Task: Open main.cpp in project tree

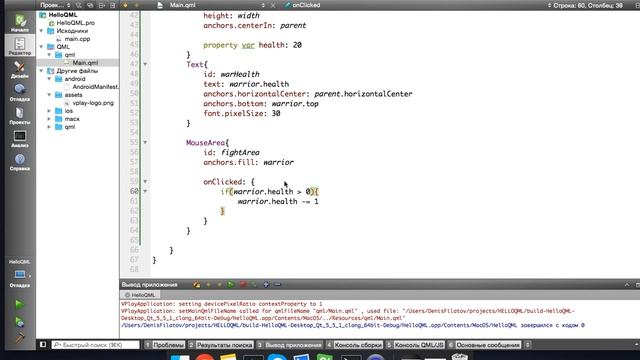Action: [x=77, y=39]
